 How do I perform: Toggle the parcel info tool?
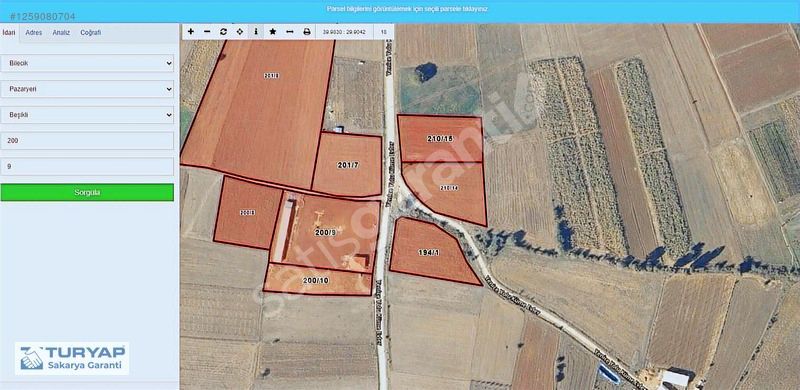[256, 32]
